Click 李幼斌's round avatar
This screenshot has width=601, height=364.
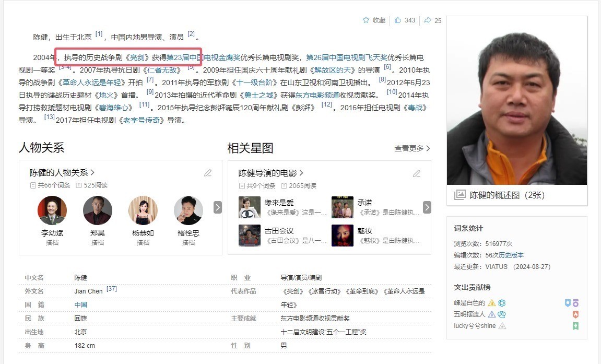tap(52, 210)
